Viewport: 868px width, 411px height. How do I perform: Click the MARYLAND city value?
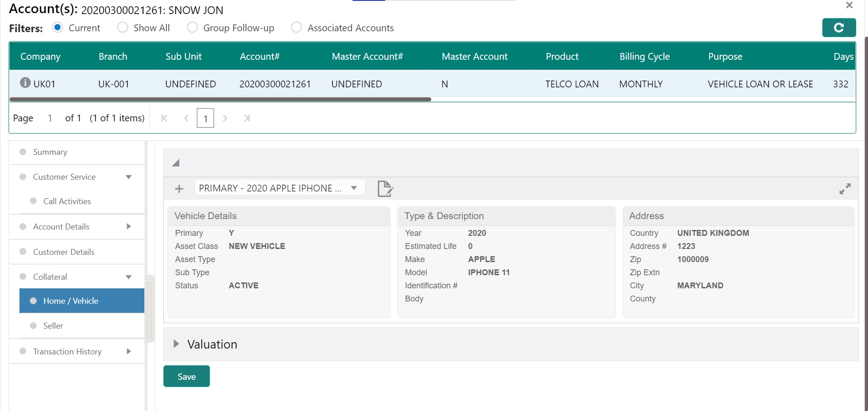tap(700, 286)
